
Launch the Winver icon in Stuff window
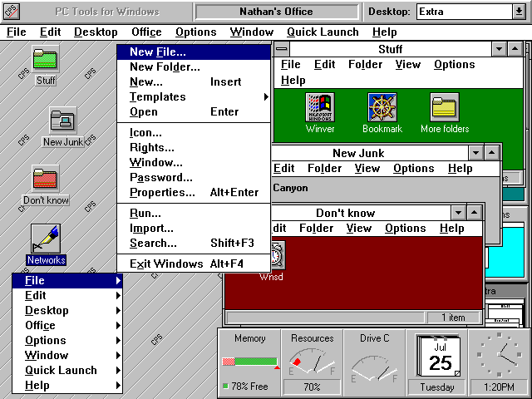(x=320, y=107)
